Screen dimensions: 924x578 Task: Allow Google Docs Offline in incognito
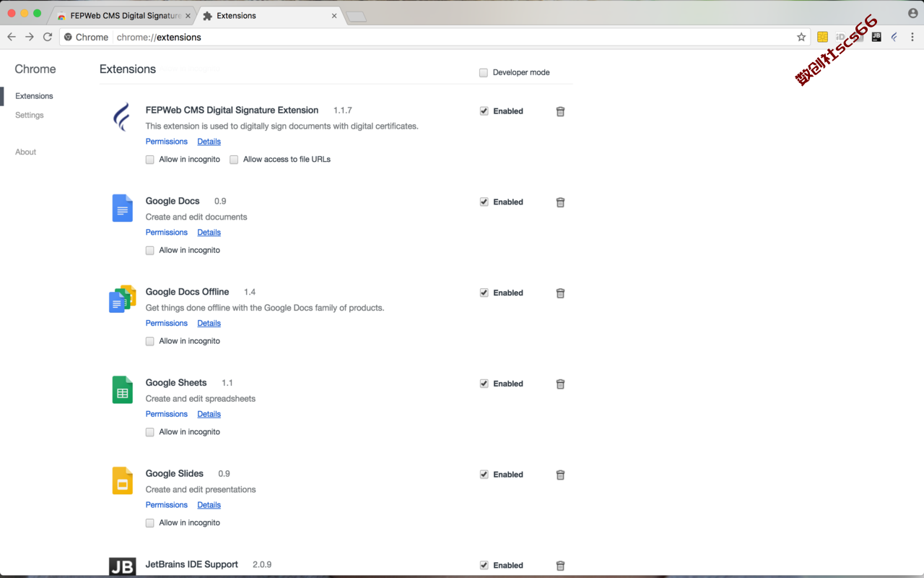[150, 341]
